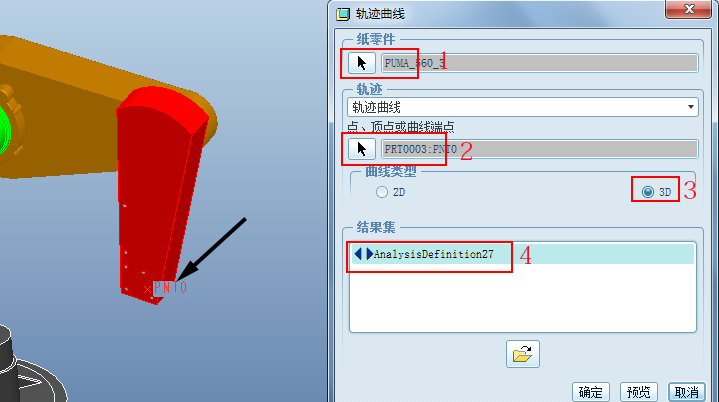Click the 预览 button
Image resolution: width=719 pixels, height=402 pixels.
pos(639,392)
